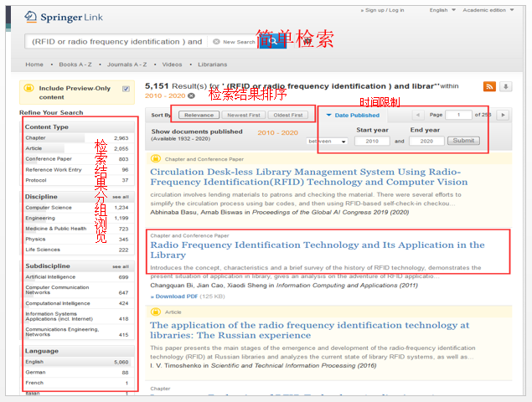Screen dimensions: 532x402
Task: Filter by Artificial Intelligence subdiscipline
Action: pos(77,277)
